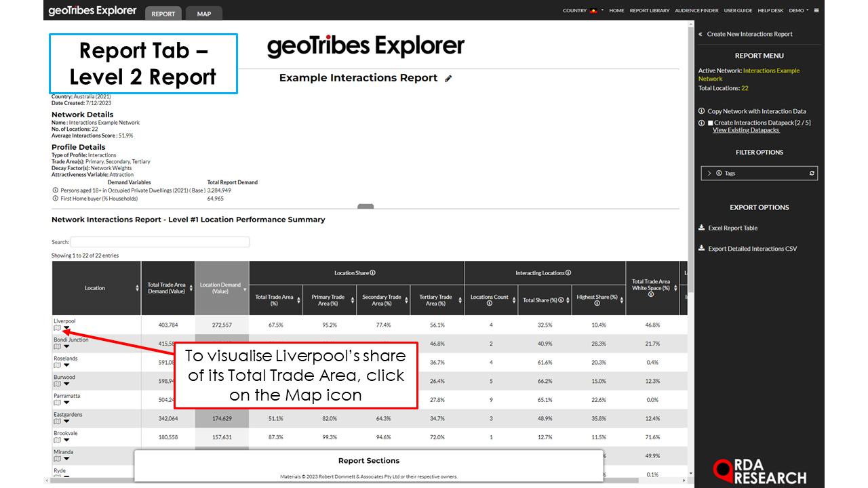Click info icon under Total Trade Area White Space
Screen dimensions: 868x488
point(651,295)
